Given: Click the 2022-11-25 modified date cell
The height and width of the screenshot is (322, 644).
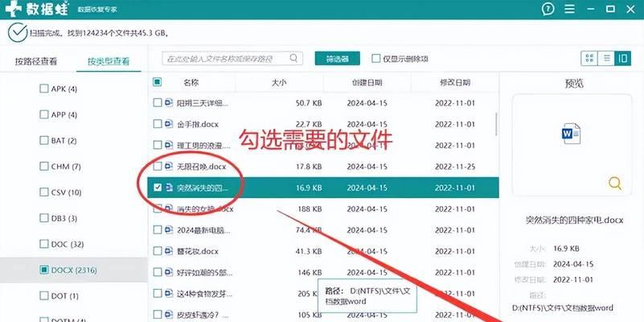Looking at the screenshot, I should click(455, 167).
